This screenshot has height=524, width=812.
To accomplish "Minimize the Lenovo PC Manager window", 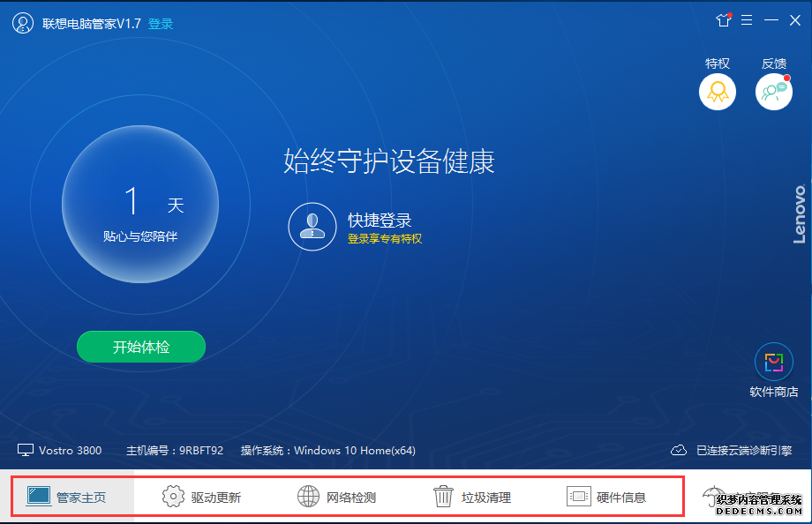I will 771,20.
